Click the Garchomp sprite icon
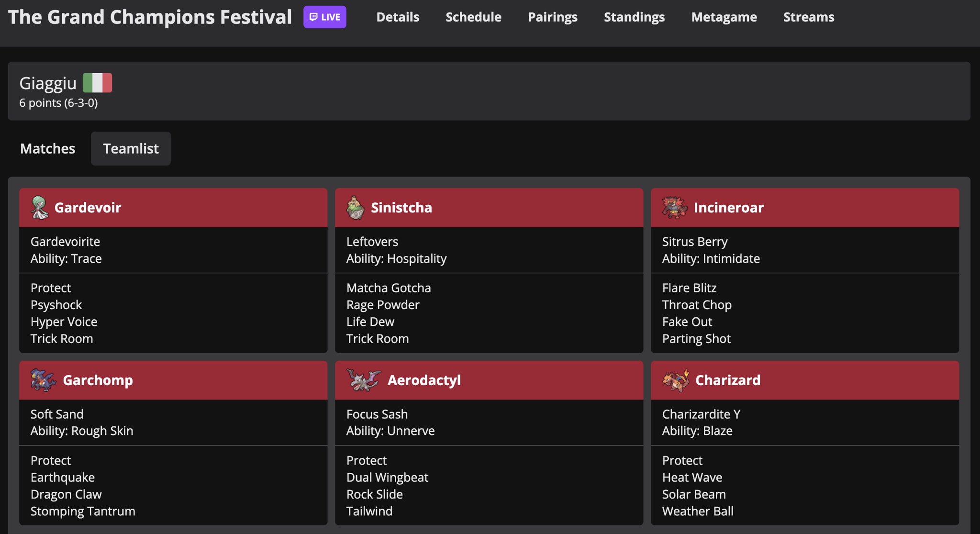Screen dimensions: 980x534 click(43, 380)
